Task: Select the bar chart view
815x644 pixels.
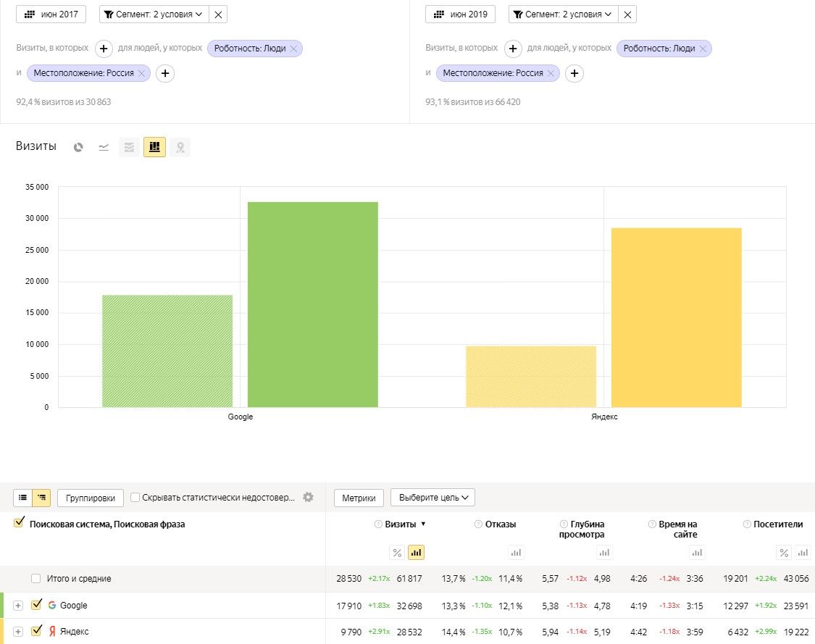Action: tap(154, 147)
